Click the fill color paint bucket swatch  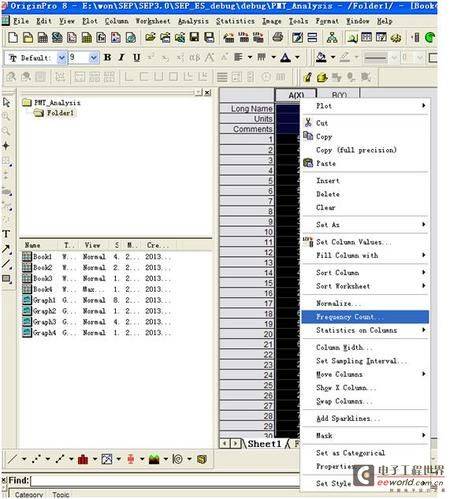click(x=321, y=57)
